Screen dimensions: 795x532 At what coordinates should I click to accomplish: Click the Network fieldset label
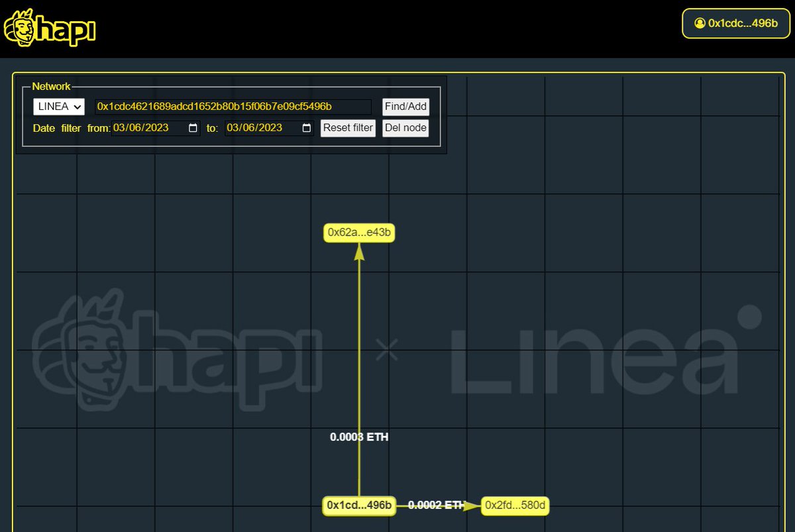pyautogui.click(x=51, y=87)
